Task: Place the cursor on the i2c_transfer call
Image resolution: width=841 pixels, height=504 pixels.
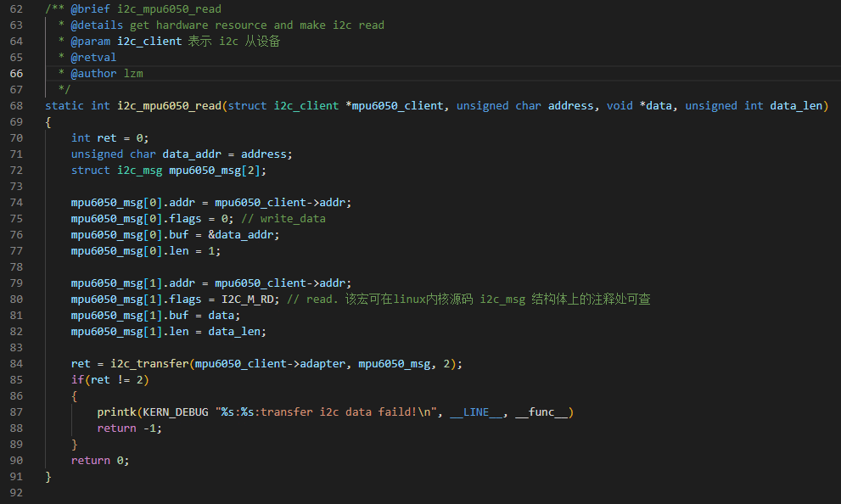Action: click(x=149, y=363)
